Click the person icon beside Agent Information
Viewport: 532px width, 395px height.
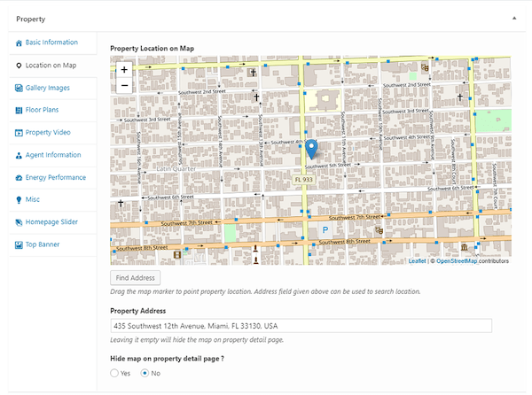point(19,156)
